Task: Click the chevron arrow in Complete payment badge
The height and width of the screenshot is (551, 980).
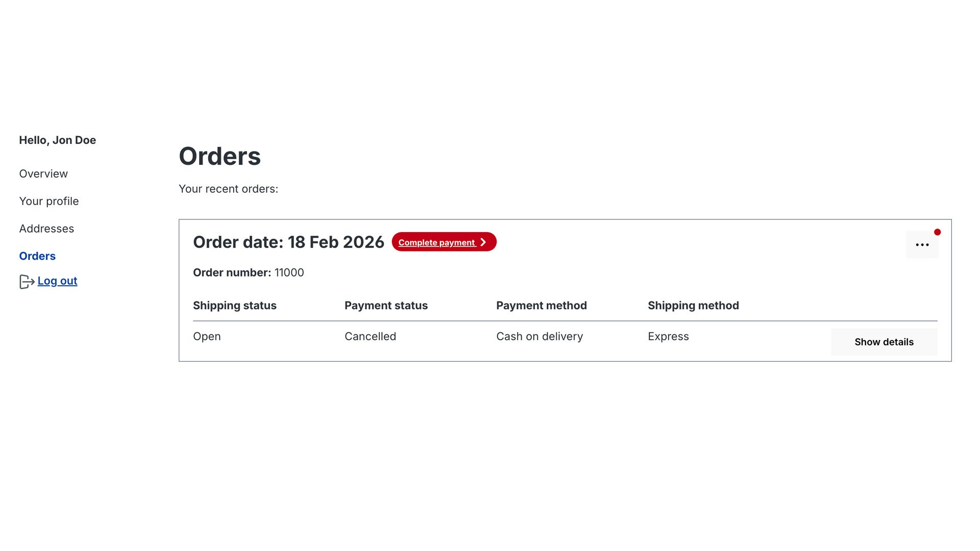Action: coord(483,242)
